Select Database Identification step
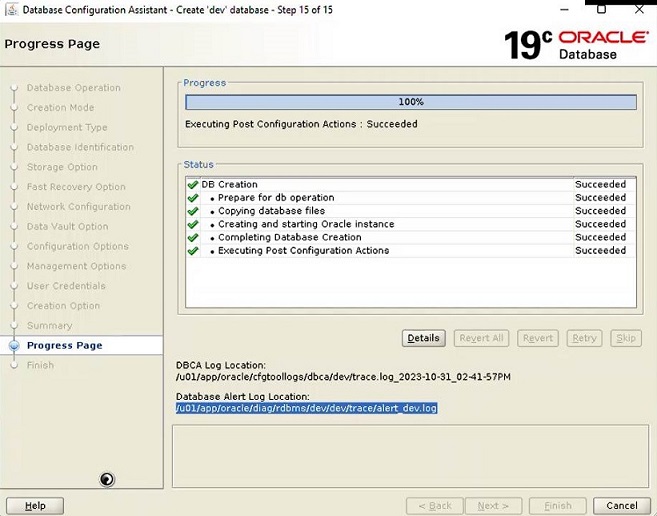Viewport: 657px width, 516px height. click(x=80, y=147)
